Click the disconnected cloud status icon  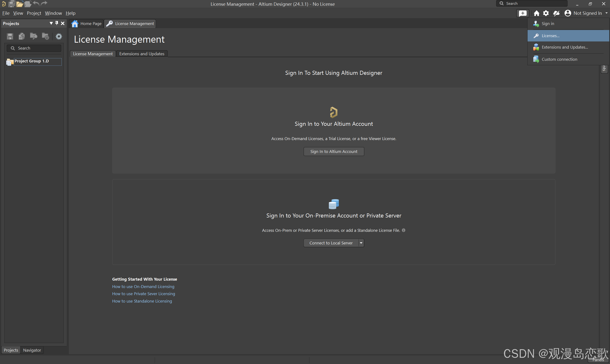[x=556, y=13]
